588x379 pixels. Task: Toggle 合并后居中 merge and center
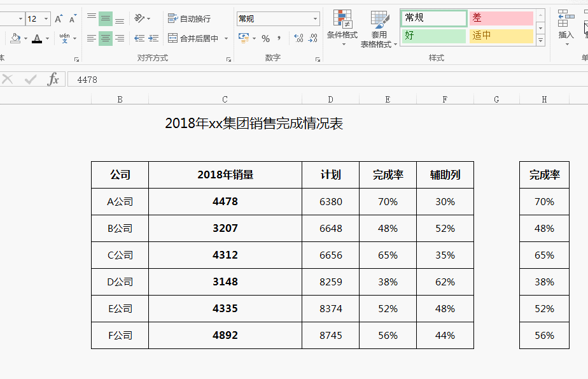[x=193, y=38]
